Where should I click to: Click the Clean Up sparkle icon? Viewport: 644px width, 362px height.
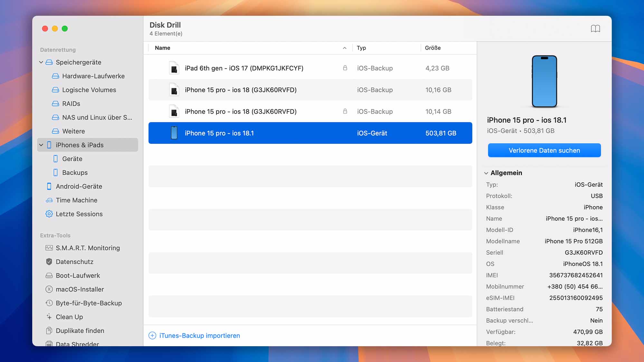click(x=49, y=317)
